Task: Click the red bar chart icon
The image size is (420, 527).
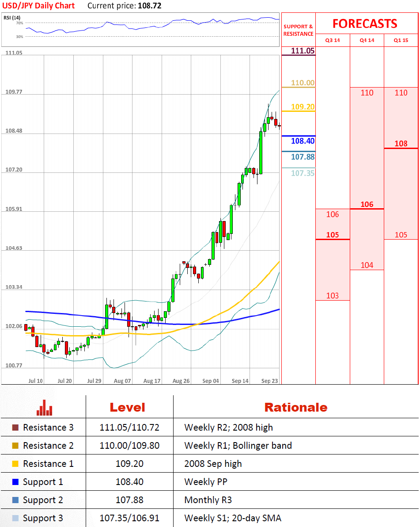Action: (44, 408)
